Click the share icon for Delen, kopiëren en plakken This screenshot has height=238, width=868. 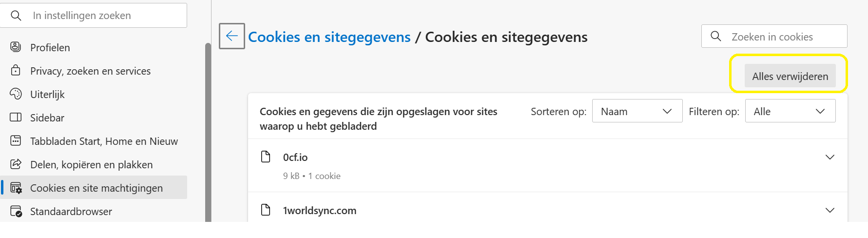(16, 164)
